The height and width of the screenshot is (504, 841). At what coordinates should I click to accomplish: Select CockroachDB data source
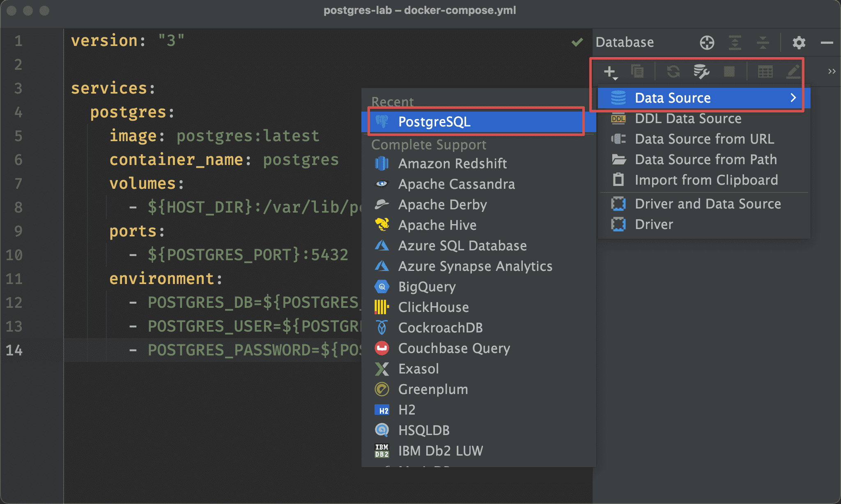478,328
